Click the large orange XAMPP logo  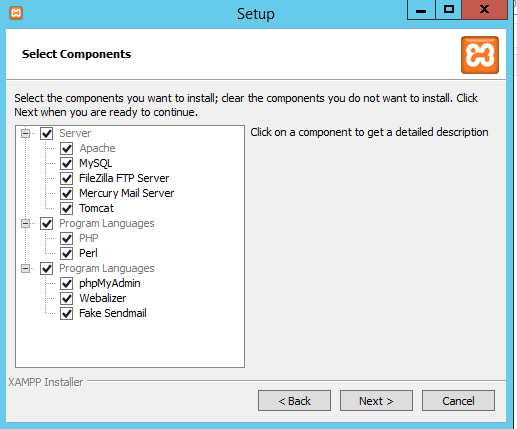point(480,55)
